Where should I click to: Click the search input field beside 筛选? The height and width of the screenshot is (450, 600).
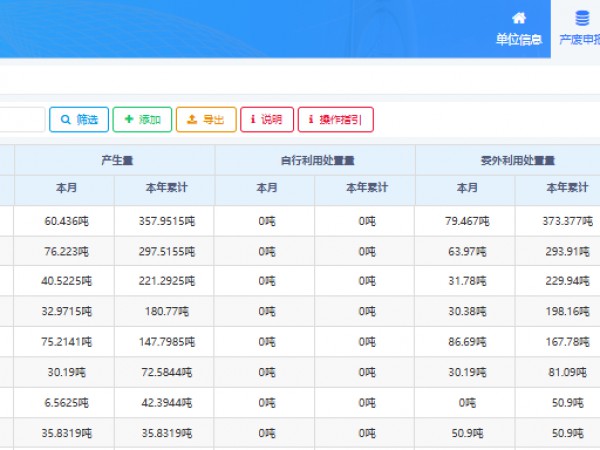(x=22, y=120)
